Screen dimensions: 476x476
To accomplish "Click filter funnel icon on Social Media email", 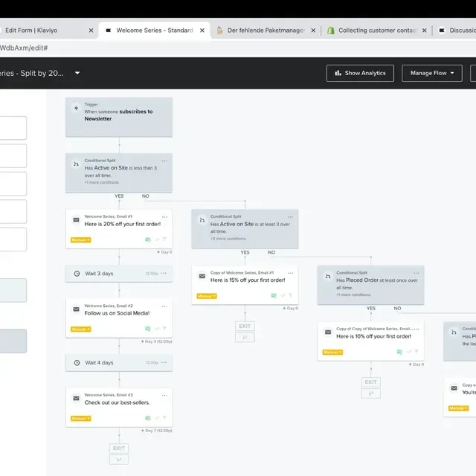I will 164,329.
